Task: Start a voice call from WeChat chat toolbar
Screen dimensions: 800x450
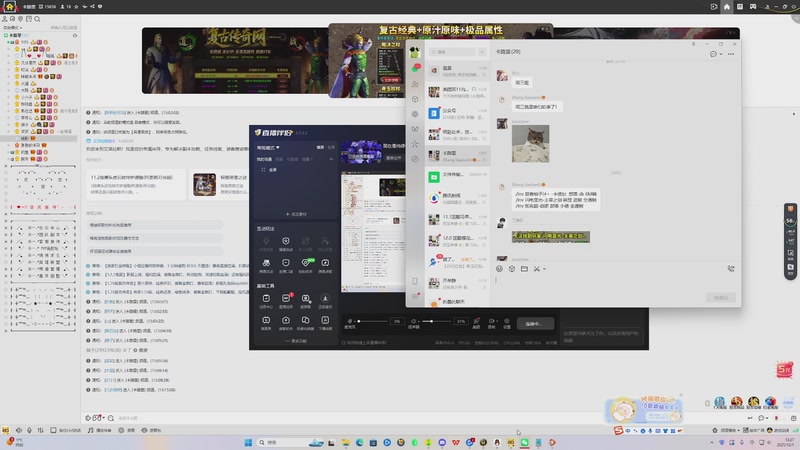Action: (731, 269)
